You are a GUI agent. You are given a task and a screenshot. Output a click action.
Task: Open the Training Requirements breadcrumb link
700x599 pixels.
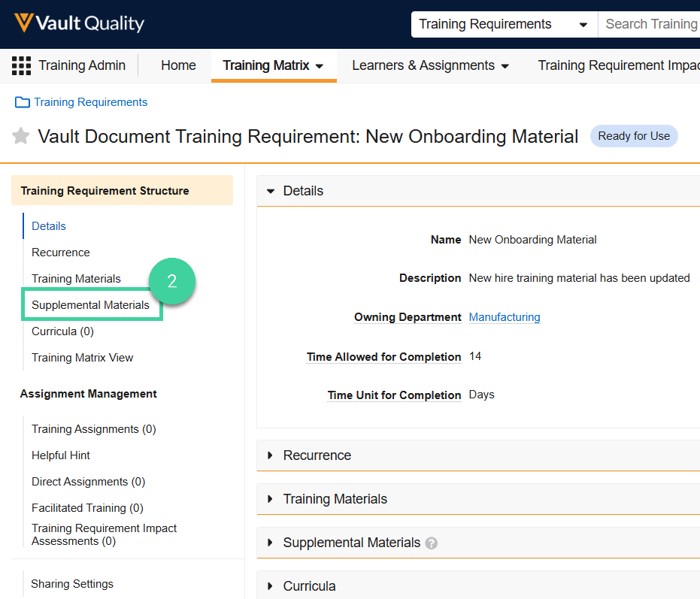(x=91, y=102)
